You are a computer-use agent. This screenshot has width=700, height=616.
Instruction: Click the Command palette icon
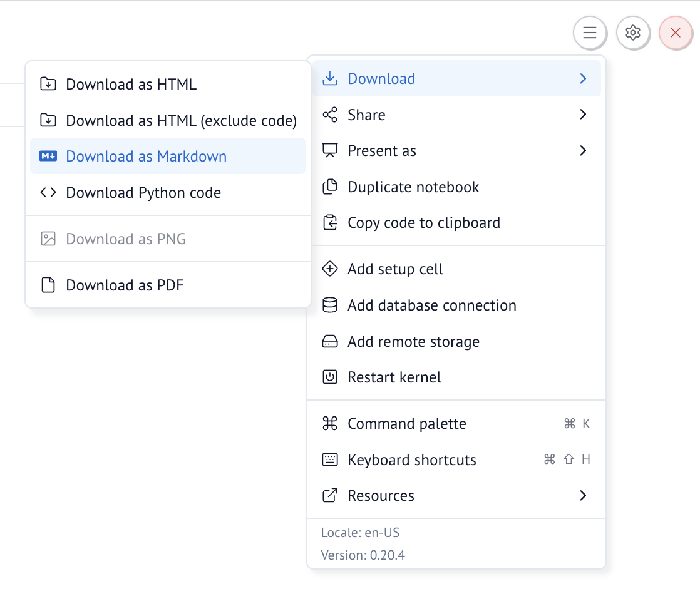(329, 424)
